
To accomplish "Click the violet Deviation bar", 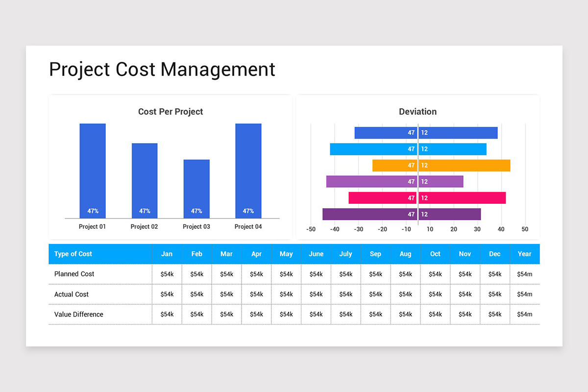I will click(x=394, y=181).
